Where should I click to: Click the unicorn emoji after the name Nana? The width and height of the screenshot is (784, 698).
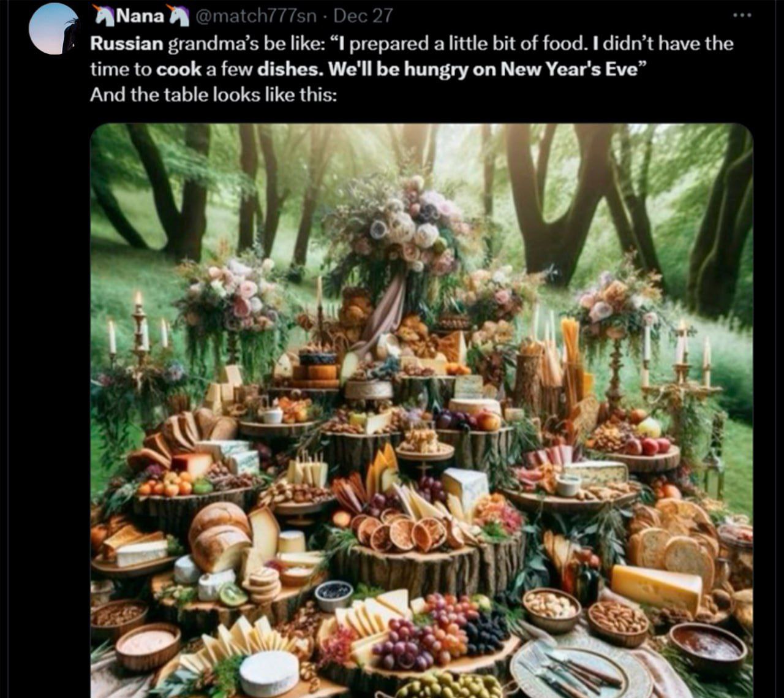(x=178, y=15)
